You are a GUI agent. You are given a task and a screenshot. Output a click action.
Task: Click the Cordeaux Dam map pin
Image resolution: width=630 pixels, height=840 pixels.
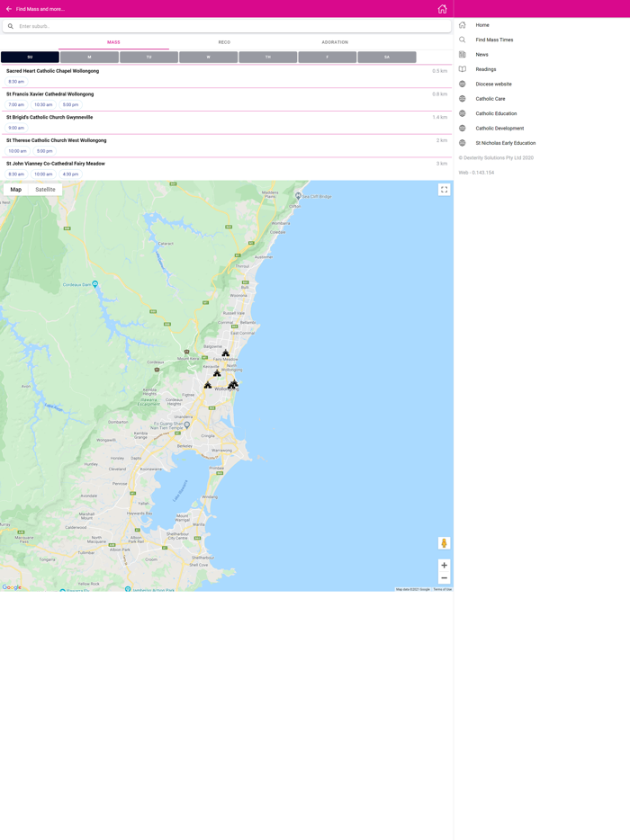coord(94,284)
